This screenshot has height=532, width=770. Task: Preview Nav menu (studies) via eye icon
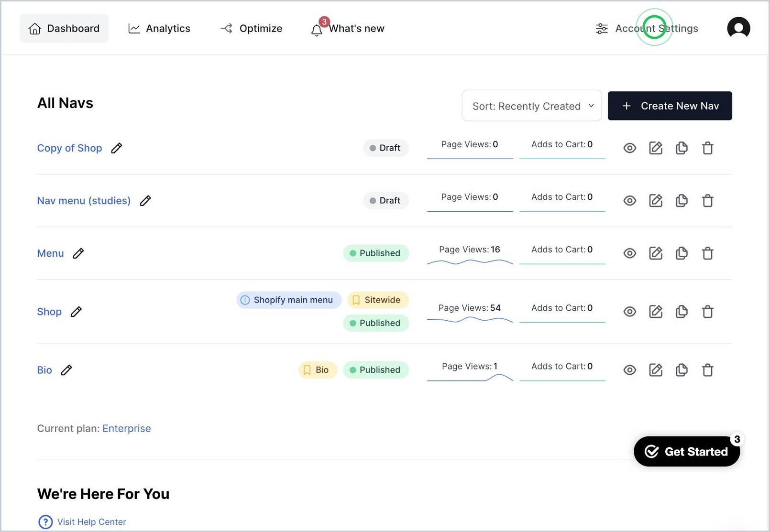[x=630, y=201]
